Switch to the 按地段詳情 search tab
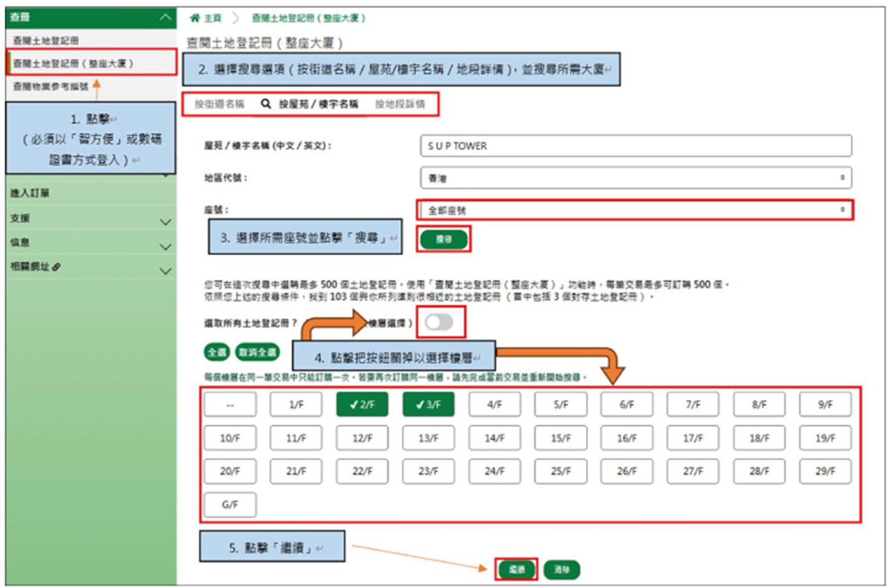Viewport: 892px width, 588px height. pos(400,104)
